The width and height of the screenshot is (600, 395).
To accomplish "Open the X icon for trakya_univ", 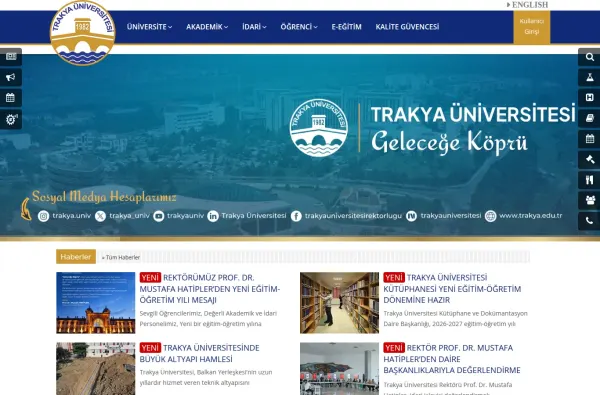I will point(100,216).
